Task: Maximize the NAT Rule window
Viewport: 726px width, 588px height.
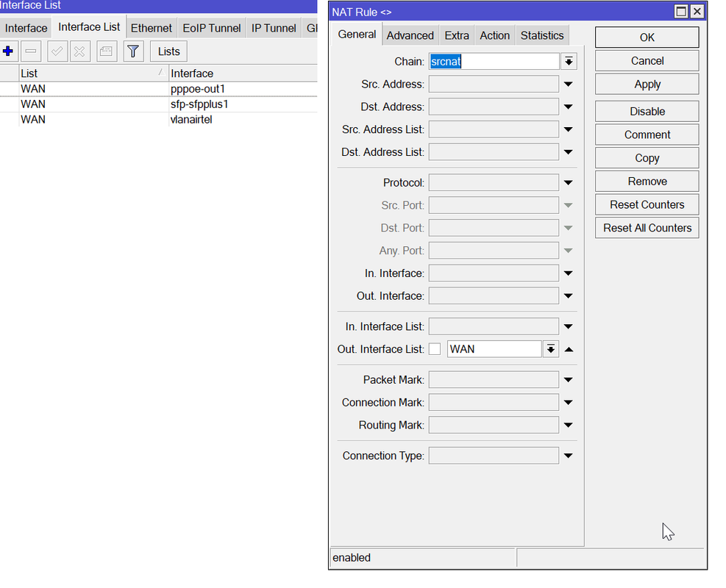Action: (681, 12)
